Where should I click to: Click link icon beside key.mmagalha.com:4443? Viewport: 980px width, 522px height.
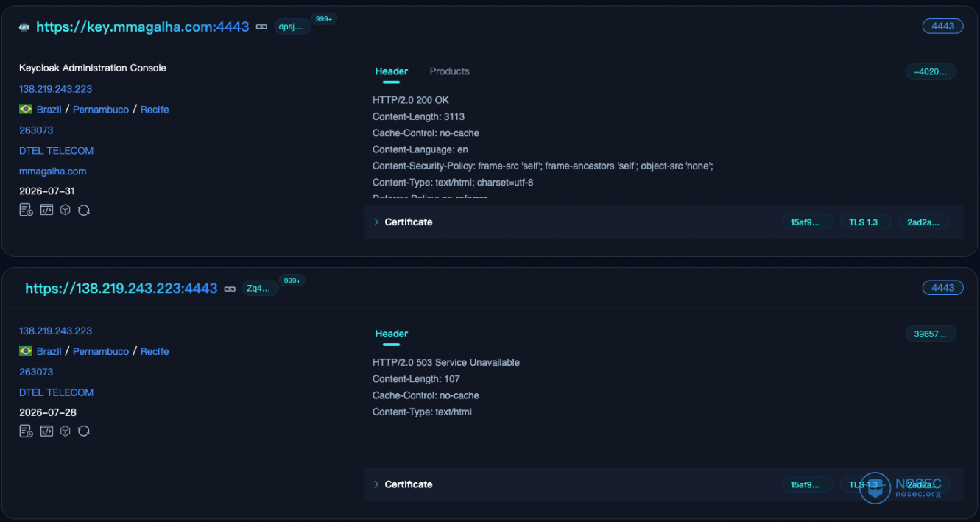(261, 27)
